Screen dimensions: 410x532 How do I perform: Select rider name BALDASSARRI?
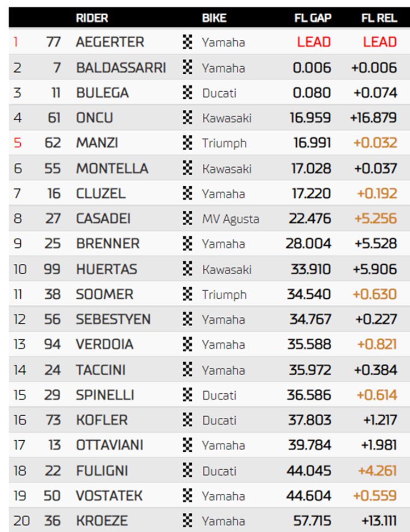click(x=121, y=68)
